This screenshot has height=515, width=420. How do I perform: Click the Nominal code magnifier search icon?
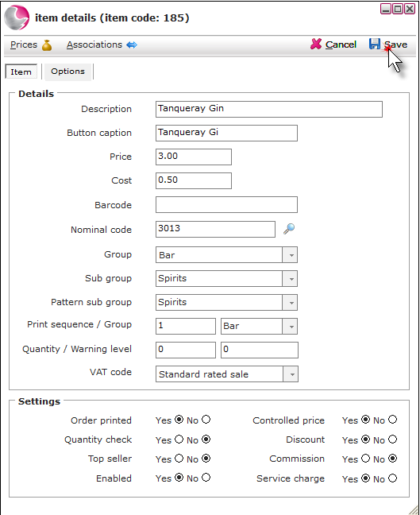(x=289, y=229)
